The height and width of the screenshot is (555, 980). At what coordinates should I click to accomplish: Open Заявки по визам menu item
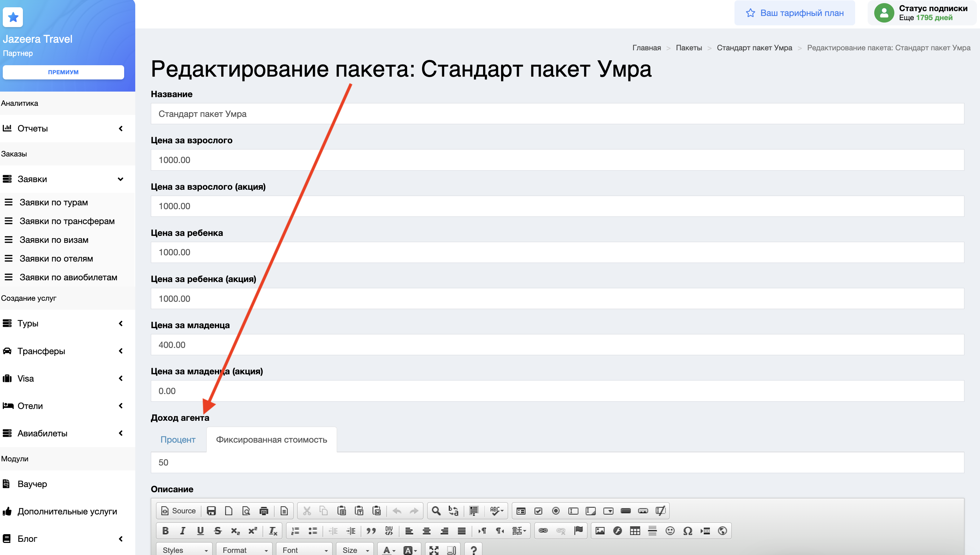[54, 240]
